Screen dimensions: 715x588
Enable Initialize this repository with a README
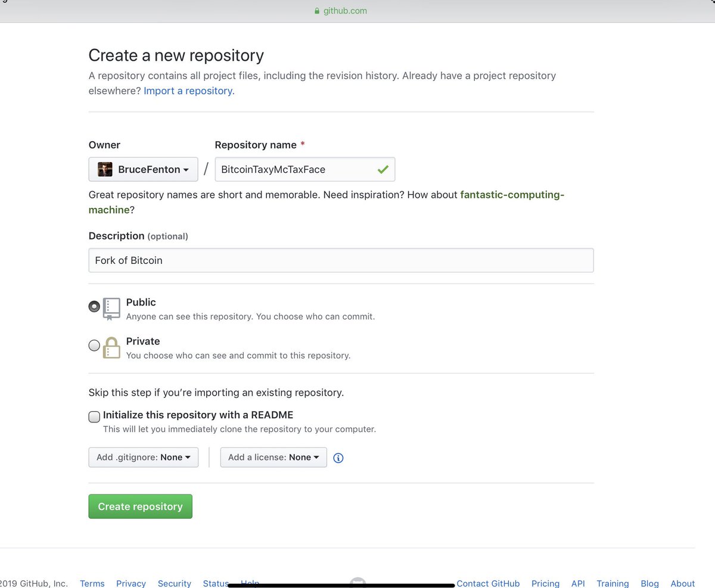click(x=94, y=416)
